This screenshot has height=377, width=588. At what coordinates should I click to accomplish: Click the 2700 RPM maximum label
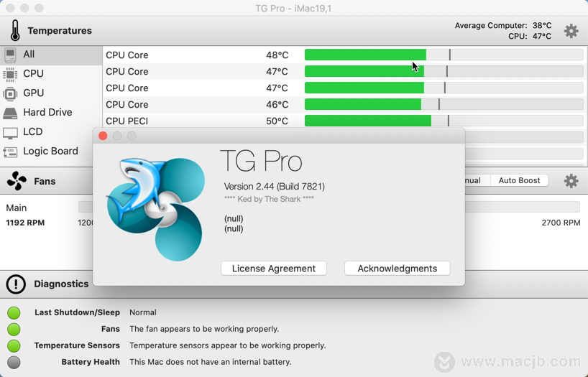click(x=561, y=223)
